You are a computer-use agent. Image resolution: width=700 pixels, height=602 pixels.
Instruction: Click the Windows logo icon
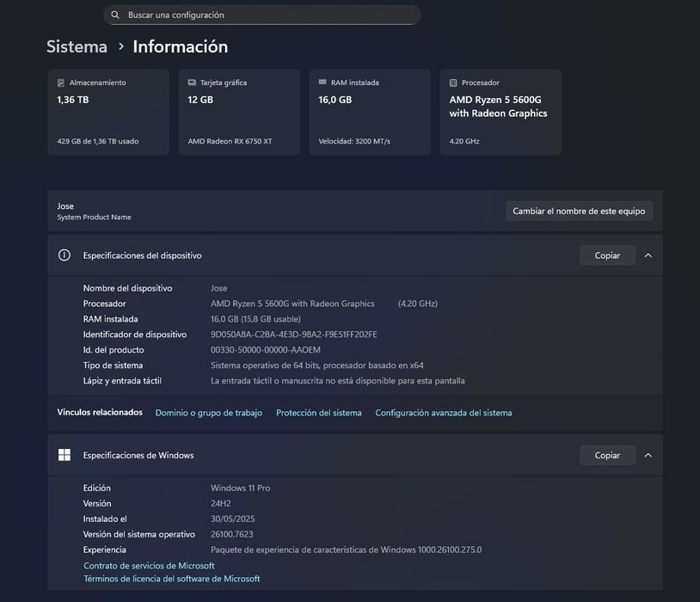64,455
